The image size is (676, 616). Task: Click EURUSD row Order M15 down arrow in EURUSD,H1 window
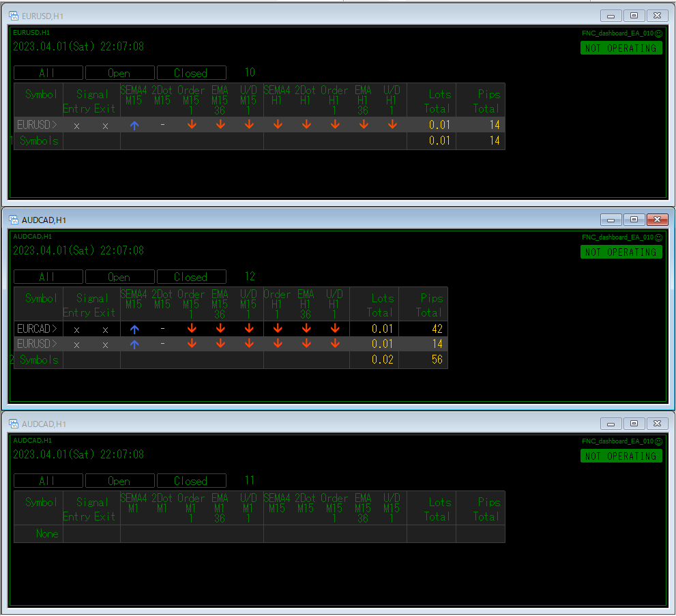[x=192, y=125]
